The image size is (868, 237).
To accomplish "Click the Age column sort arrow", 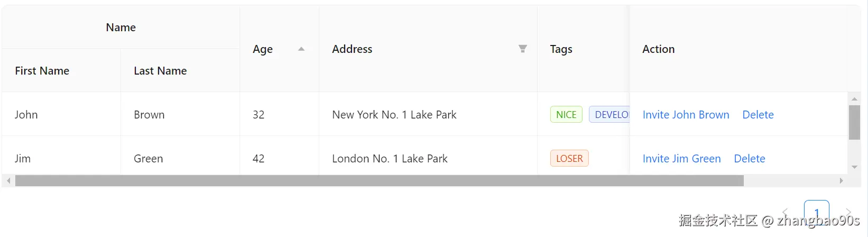I will coord(301,49).
